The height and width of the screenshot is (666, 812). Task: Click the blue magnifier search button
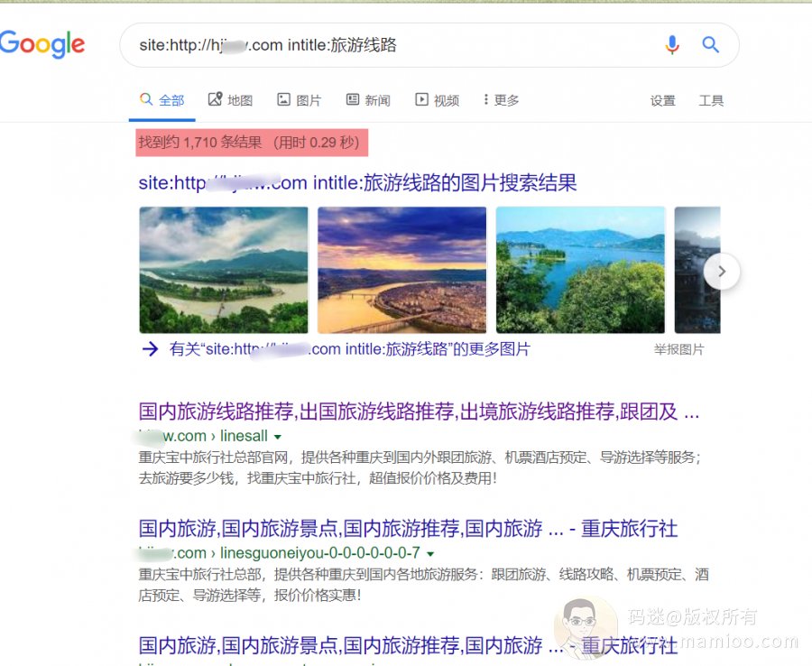tap(711, 45)
